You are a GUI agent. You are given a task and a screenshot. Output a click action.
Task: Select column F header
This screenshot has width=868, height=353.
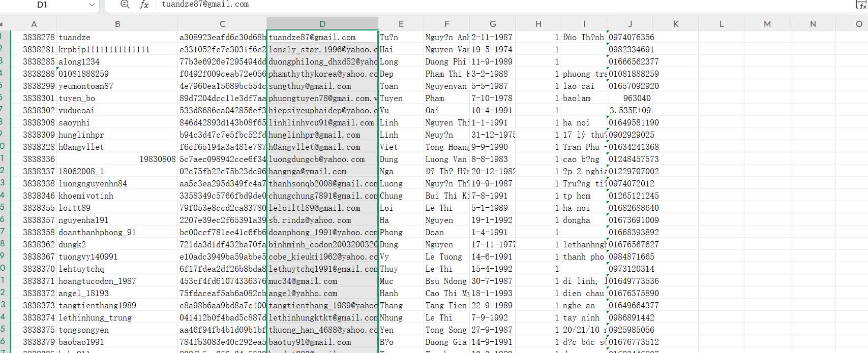[446, 24]
